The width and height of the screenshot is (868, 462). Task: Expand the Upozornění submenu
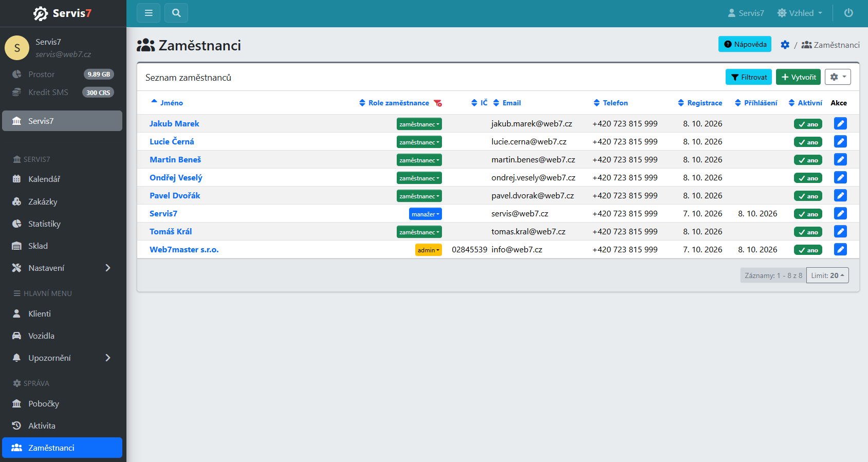(x=62, y=358)
